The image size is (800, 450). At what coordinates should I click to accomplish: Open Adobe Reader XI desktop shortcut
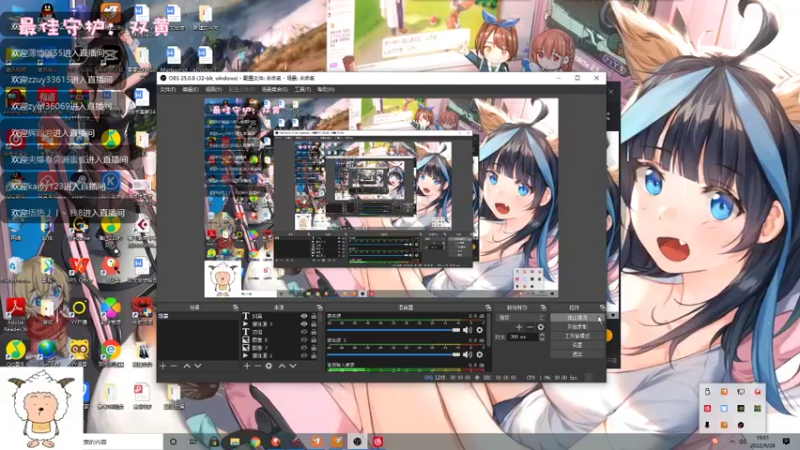15,315
